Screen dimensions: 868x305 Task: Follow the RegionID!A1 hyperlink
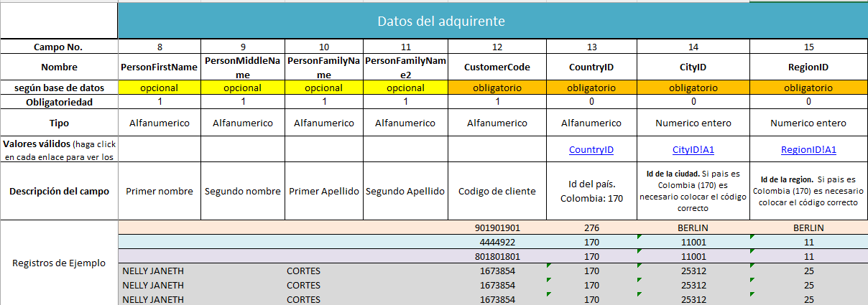[x=808, y=150]
